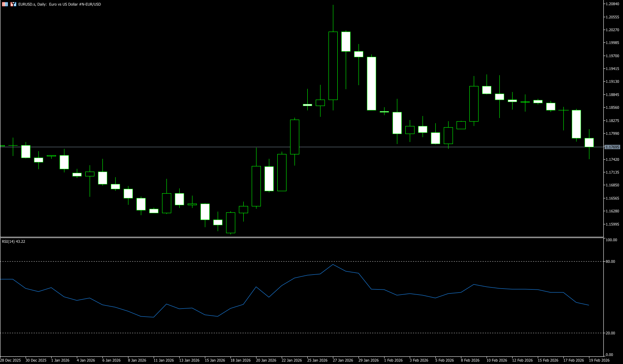This screenshot has height=364, width=623.
Task: Click the RSI 80.00 level label
Action: pyautogui.click(x=611, y=262)
